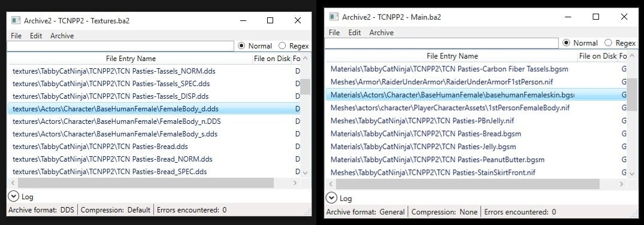Image resolution: width=644 pixels, height=225 pixels.
Task: Select FemaleBody_s.dds entry
Action: (x=154, y=134)
